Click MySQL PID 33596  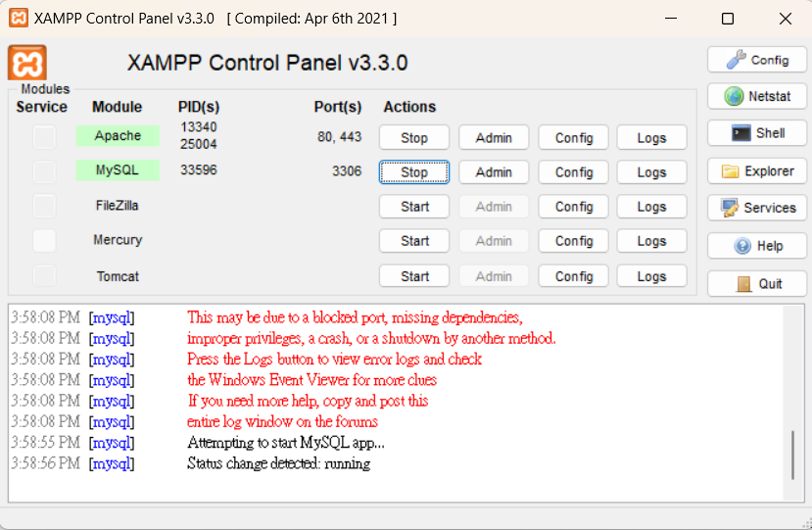pyautogui.click(x=198, y=169)
